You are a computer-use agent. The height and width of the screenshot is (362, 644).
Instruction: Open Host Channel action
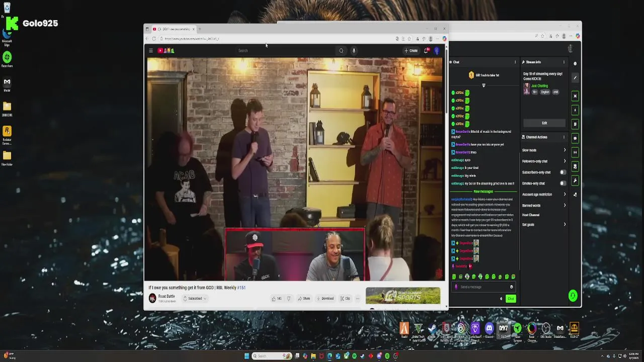click(531, 215)
